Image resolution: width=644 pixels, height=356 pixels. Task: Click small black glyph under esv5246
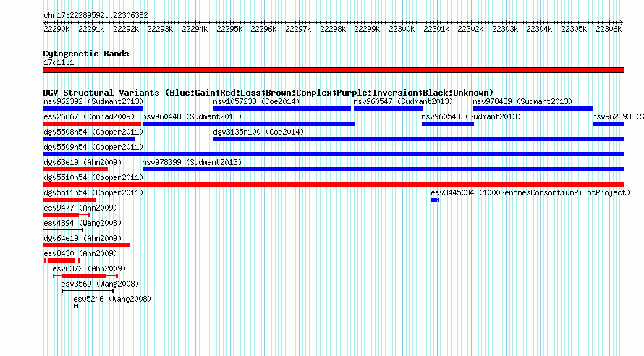tap(76, 306)
